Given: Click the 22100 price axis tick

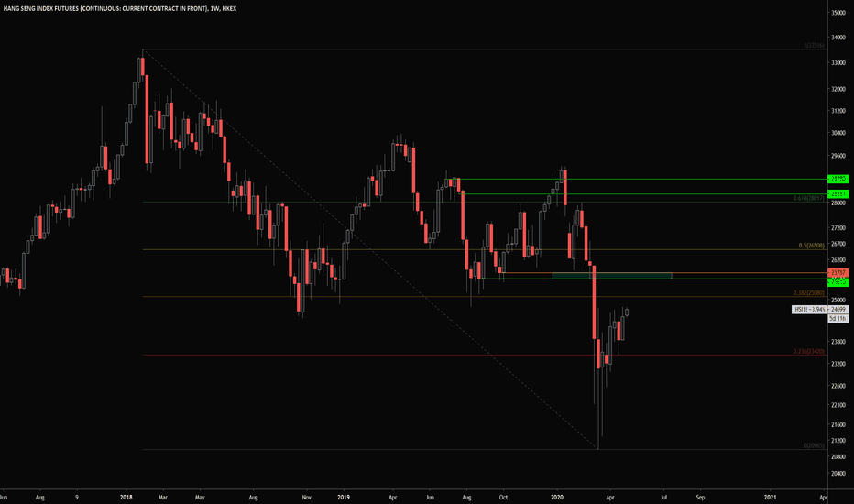Looking at the screenshot, I should click(838, 405).
